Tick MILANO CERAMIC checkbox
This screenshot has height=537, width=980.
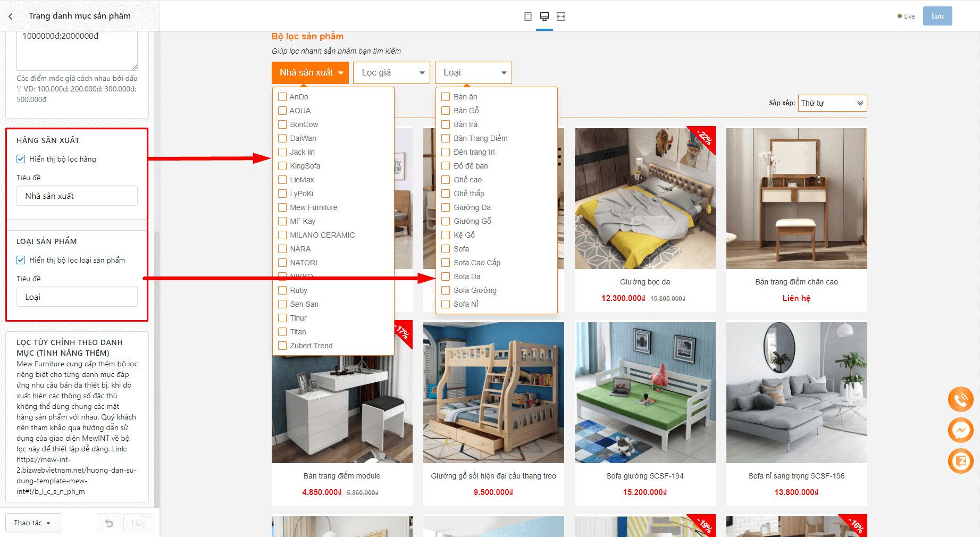tap(282, 235)
